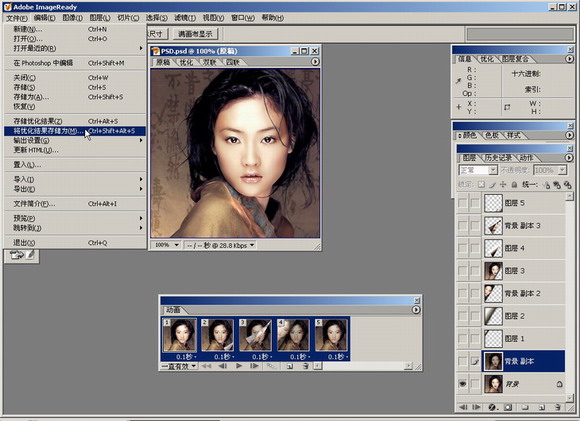Duplicate current frame in 动画 panel
Image resolution: width=580 pixels, height=421 pixels.
click(x=290, y=366)
